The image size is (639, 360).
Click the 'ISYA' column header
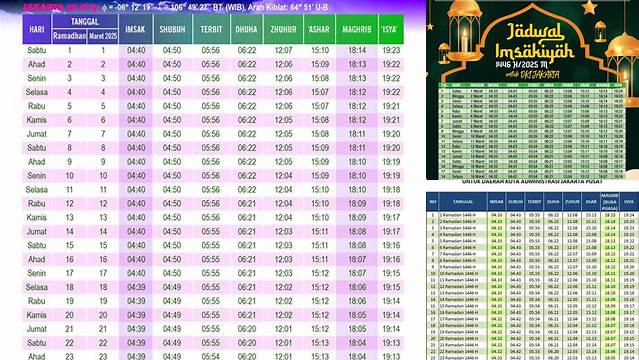coord(391,29)
